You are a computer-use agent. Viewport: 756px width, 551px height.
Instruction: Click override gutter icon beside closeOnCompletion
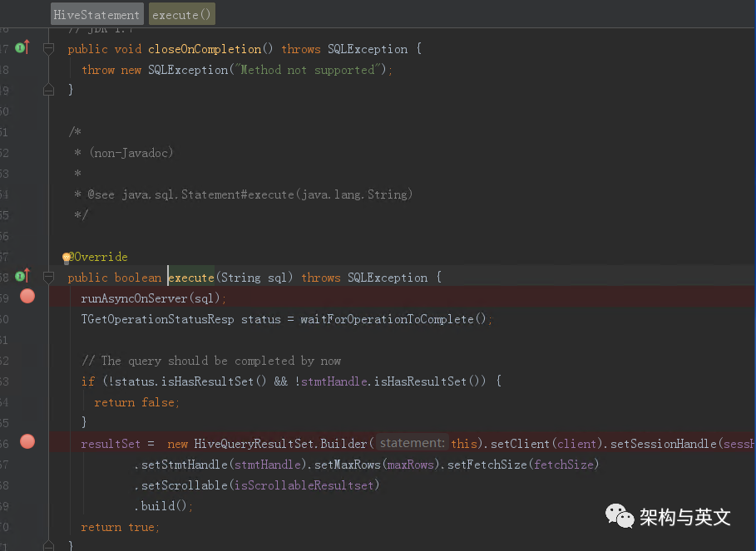22,47
